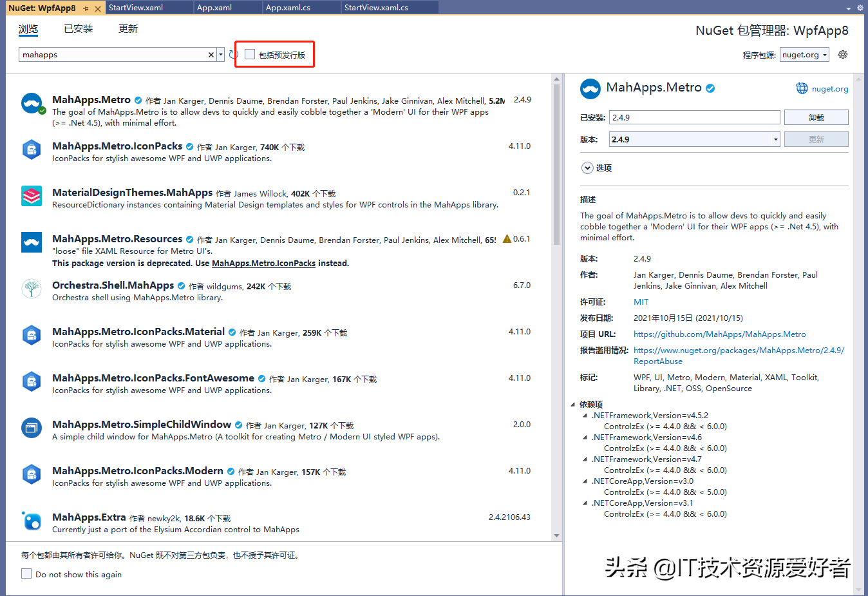Image resolution: width=868 pixels, height=596 pixels.
Task: Open MIT license link
Action: (x=641, y=302)
